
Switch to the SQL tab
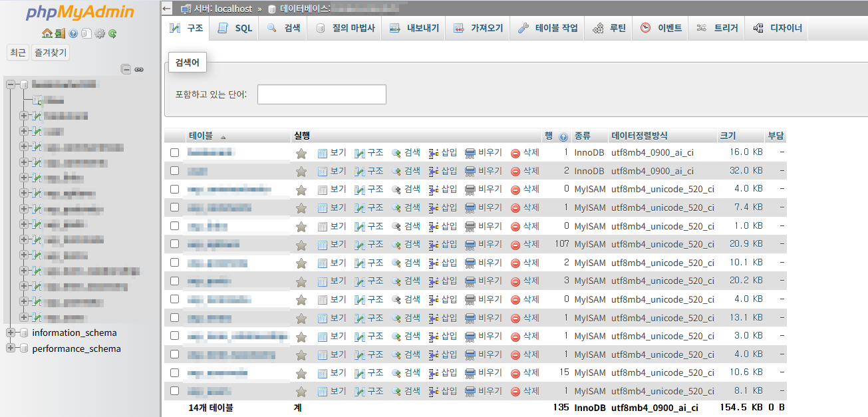[x=235, y=29]
